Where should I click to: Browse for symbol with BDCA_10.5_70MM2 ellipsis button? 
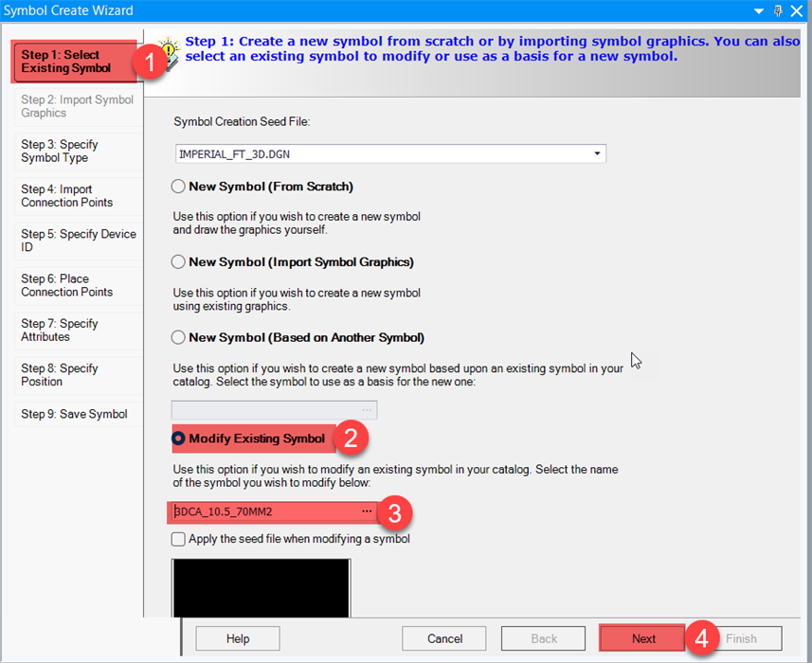point(367,511)
